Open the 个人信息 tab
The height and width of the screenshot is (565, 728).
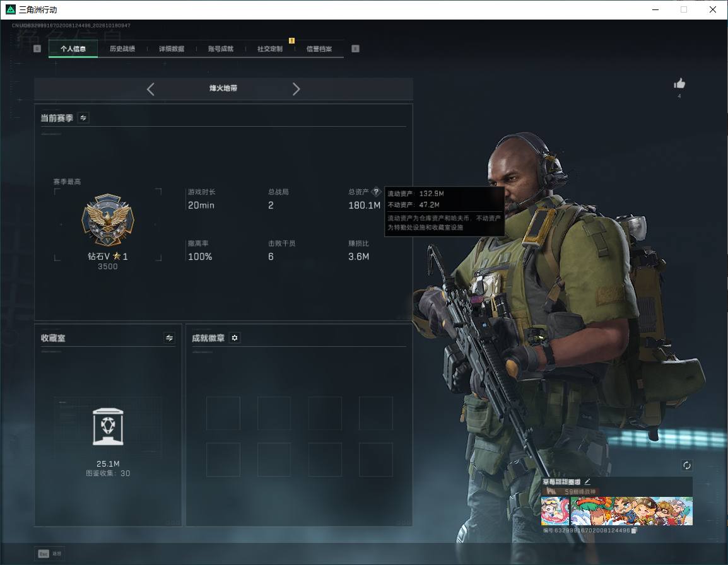click(x=73, y=49)
